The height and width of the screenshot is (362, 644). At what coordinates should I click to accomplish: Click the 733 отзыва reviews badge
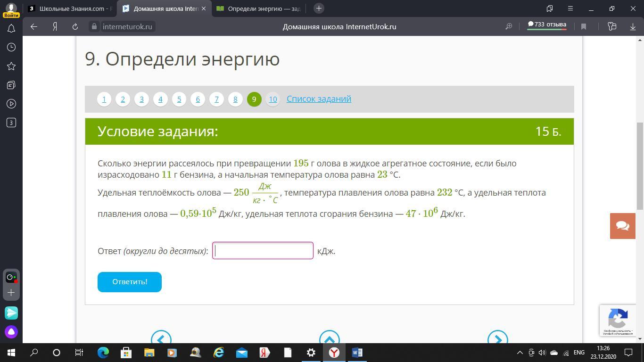coord(547,25)
